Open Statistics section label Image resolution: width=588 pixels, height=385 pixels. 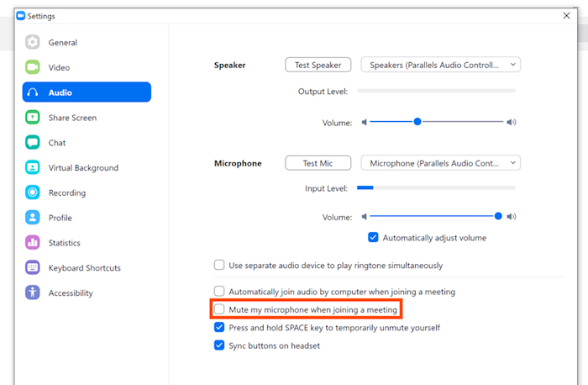64,243
